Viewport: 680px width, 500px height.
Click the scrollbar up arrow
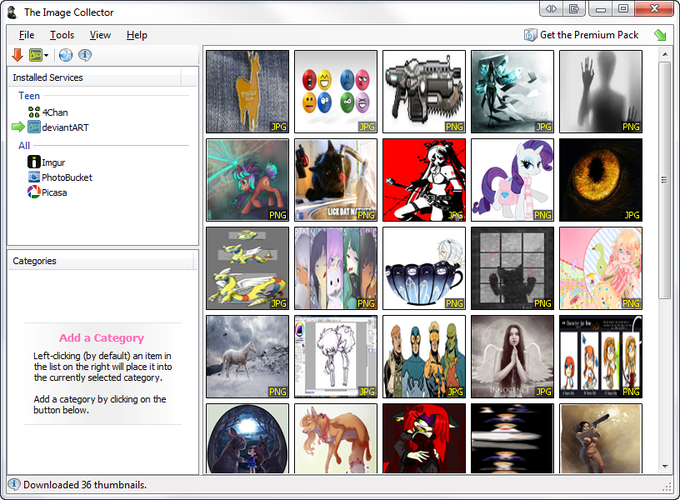tap(664, 54)
